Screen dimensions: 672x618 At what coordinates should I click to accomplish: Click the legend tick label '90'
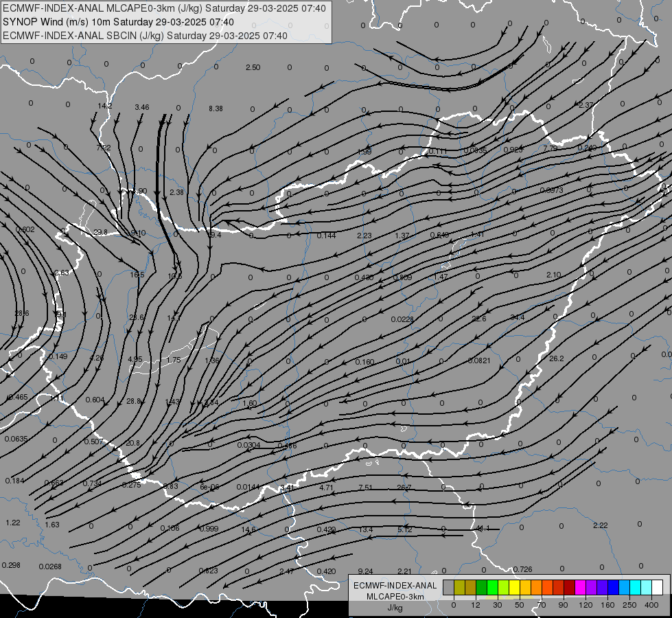(563, 605)
